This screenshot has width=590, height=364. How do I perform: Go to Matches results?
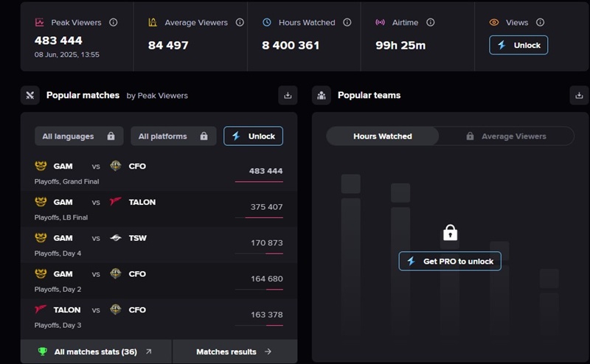pyautogui.click(x=235, y=351)
